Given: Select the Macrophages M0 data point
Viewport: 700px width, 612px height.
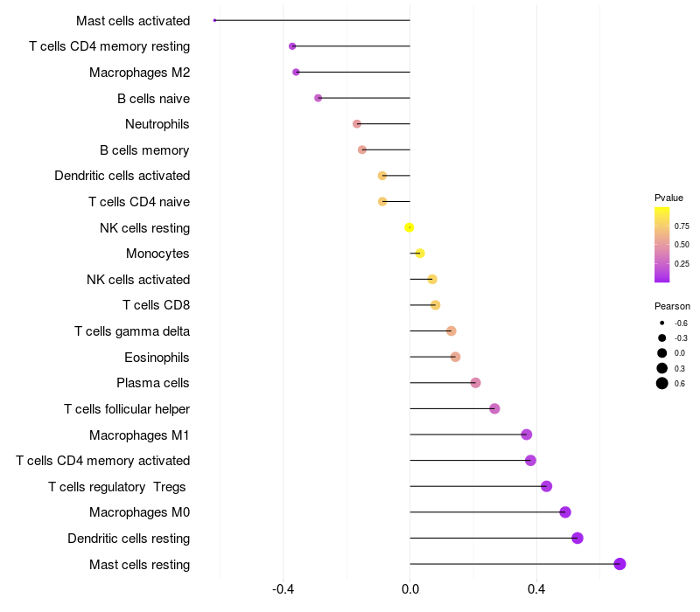Looking at the screenshot, I should tap(565, 512).
